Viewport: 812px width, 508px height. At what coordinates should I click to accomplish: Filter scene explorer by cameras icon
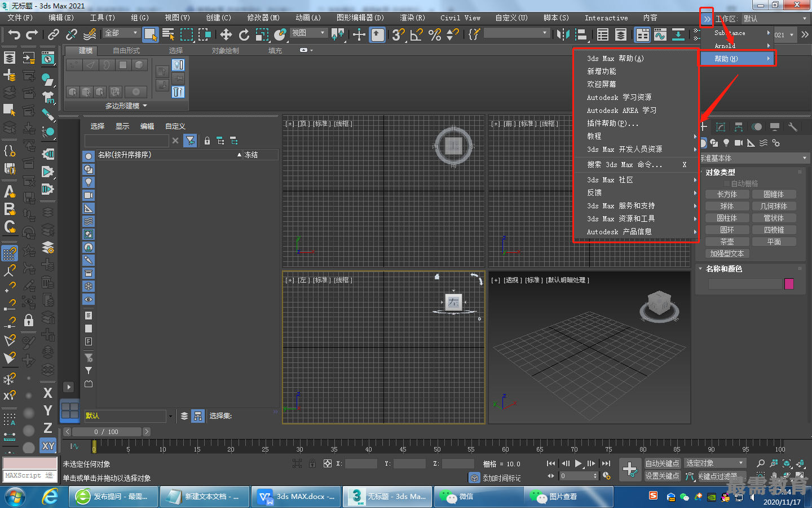(89, 195)
